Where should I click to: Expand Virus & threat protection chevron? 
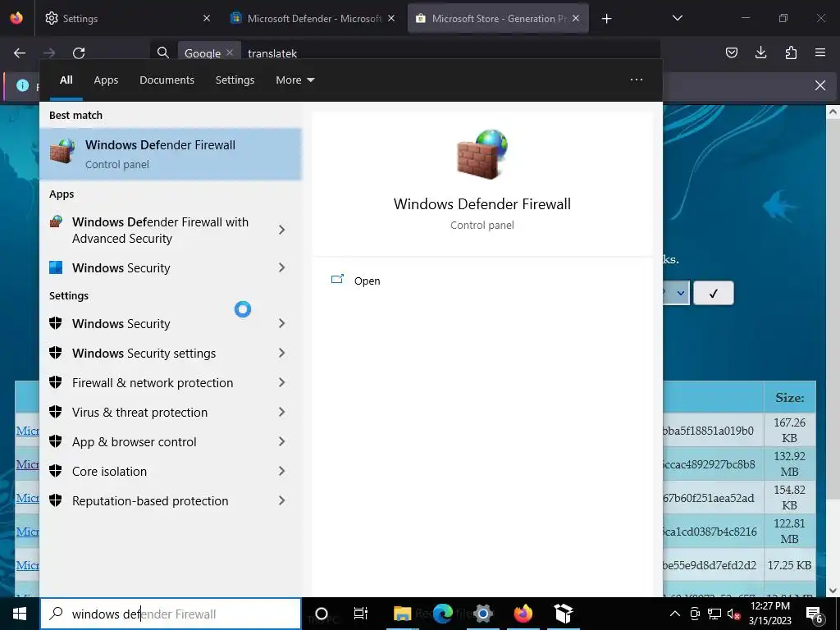(282, 412)
